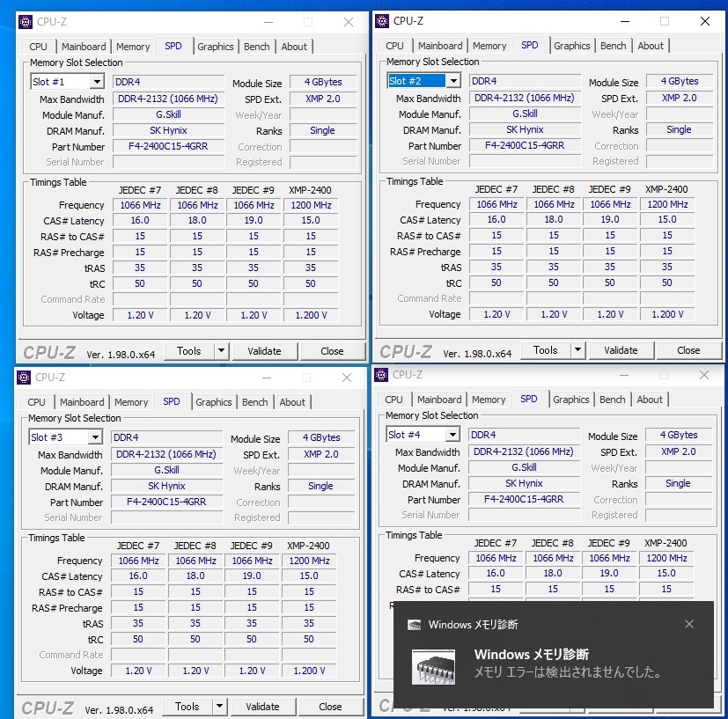728x719 pixels.
Task: Click Close button in Slot #3 window
Action: click(x=330, y=707)
